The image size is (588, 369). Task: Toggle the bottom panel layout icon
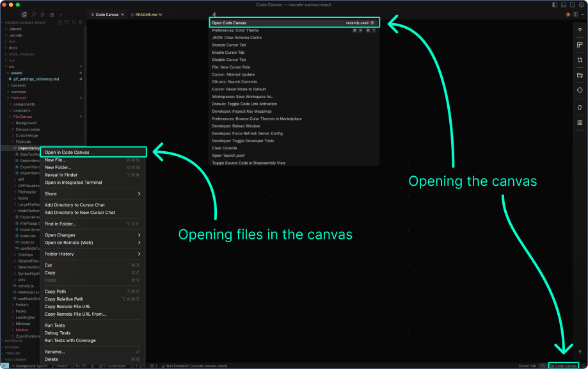564,5
